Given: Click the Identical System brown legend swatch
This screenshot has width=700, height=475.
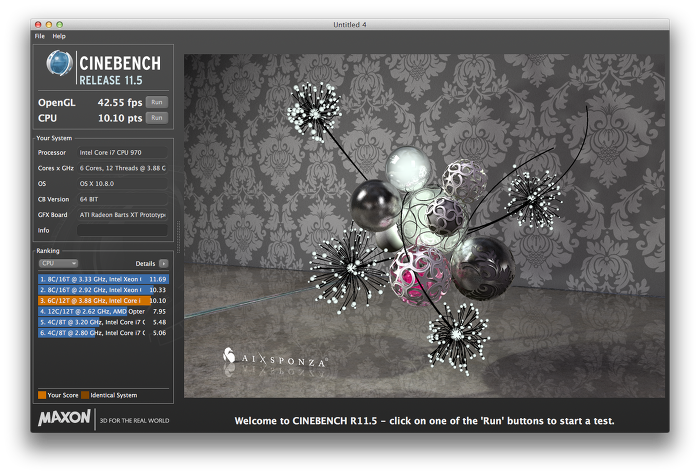Looking at the screenshot, I should pos(85,395).
